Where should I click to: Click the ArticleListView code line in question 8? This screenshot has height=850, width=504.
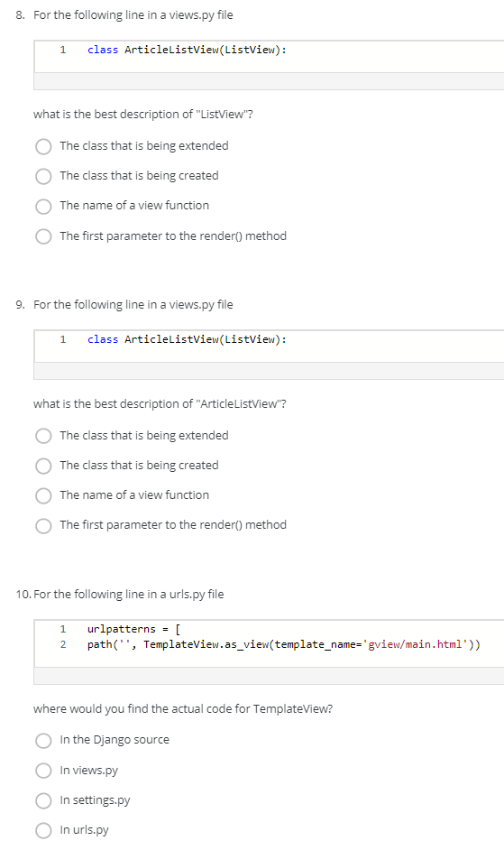pos(187,50)
